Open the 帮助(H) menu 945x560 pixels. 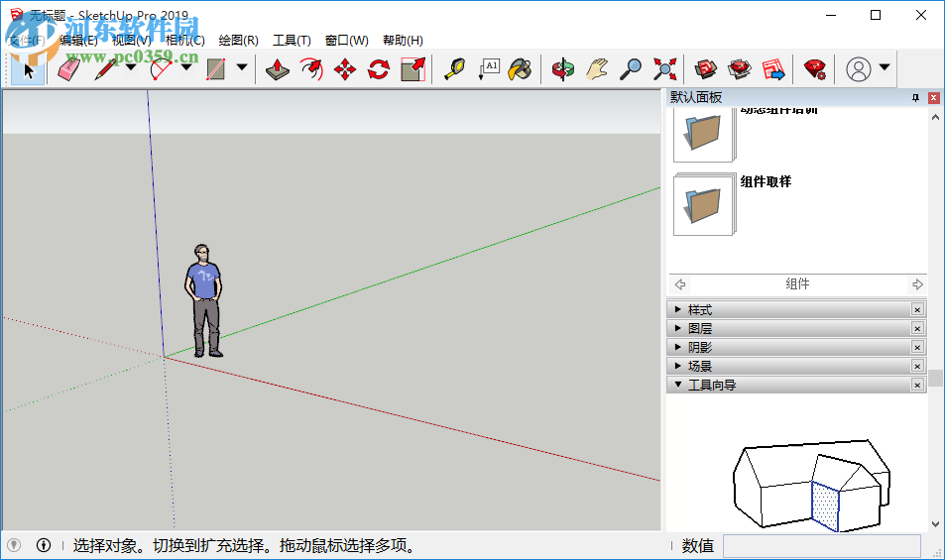403,41
